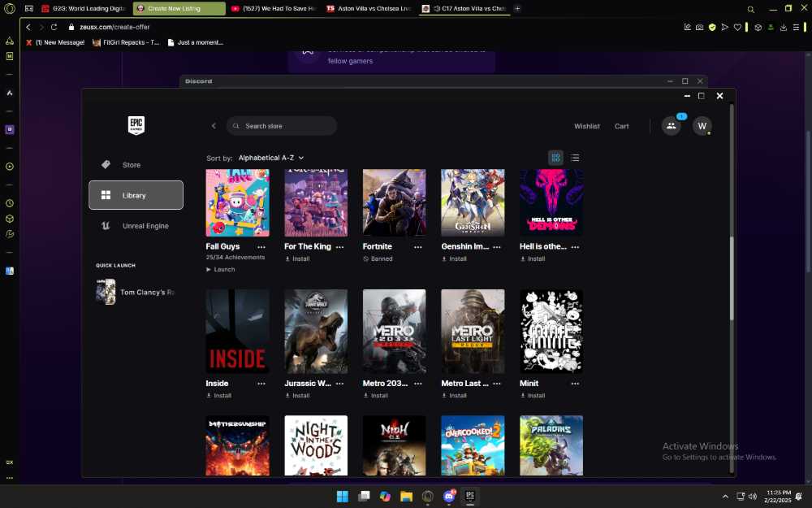Click the browser's snapshot camera icon
The width and height of the screenshot is (812, 508).
click(700, 27)
